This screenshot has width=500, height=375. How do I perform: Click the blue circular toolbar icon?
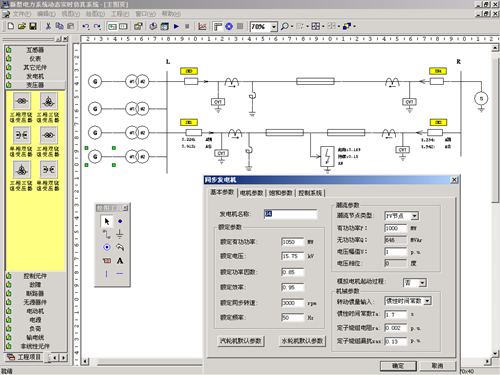(x=229, y=26)
